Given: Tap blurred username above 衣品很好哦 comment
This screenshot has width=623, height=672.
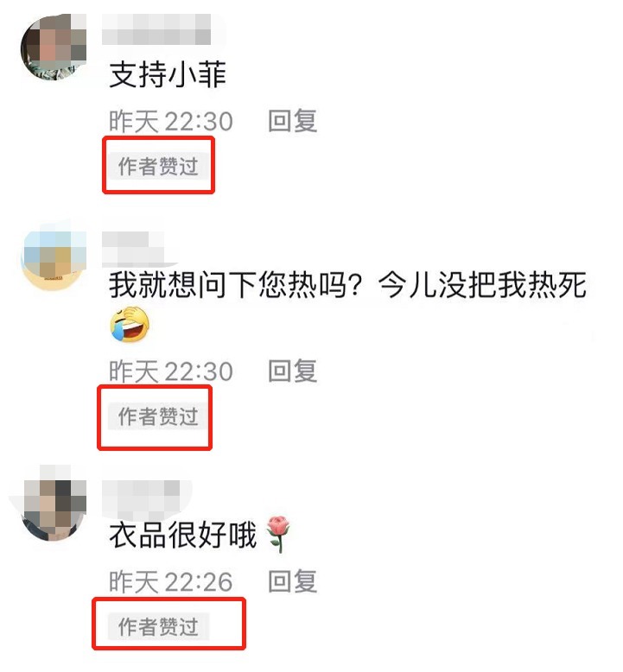Looking at the screenshot, I should (x=141, y=496).
